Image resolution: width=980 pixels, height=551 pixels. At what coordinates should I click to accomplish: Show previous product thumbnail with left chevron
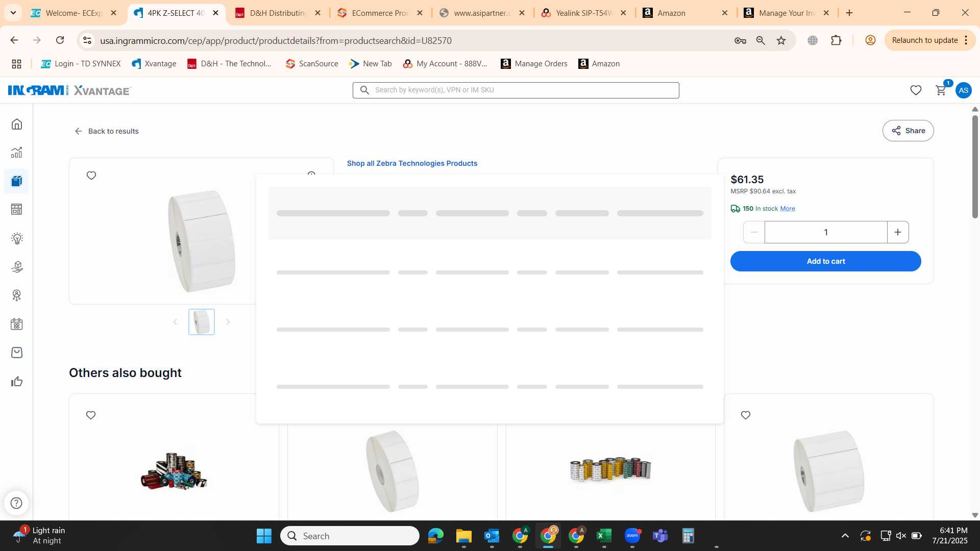(x=175, y=322)
